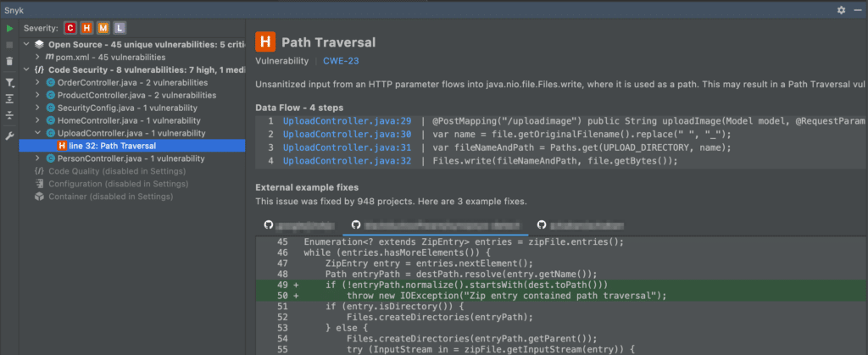Open data flow step UploadController.java:32
Image resolution: width=868 pixels, height=355 pixels.
pos(347,161)
